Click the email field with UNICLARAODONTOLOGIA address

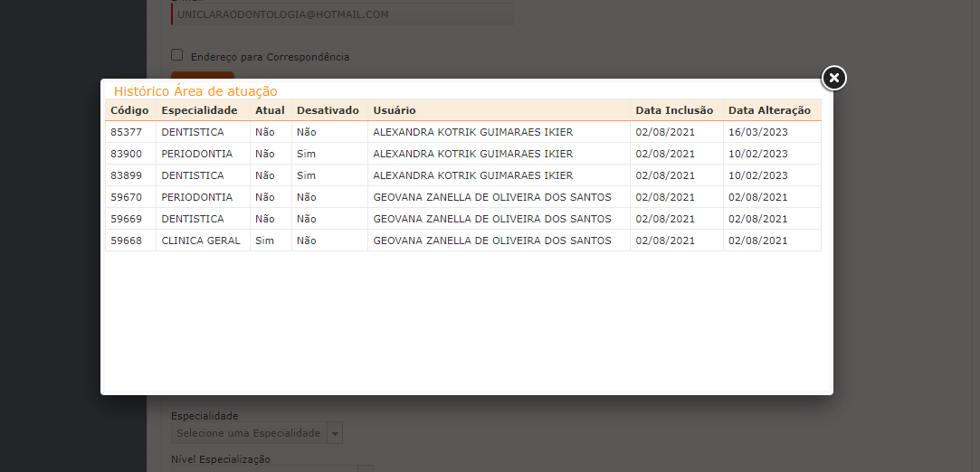(x=342, y=14)
